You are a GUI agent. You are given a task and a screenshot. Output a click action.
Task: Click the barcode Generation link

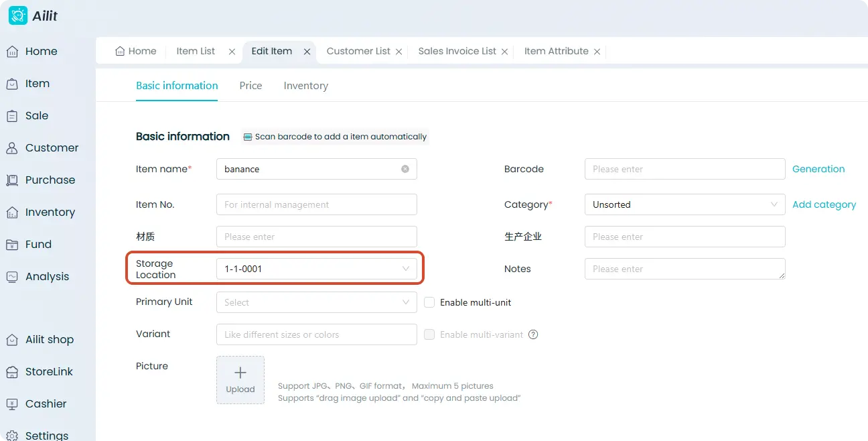818,169
